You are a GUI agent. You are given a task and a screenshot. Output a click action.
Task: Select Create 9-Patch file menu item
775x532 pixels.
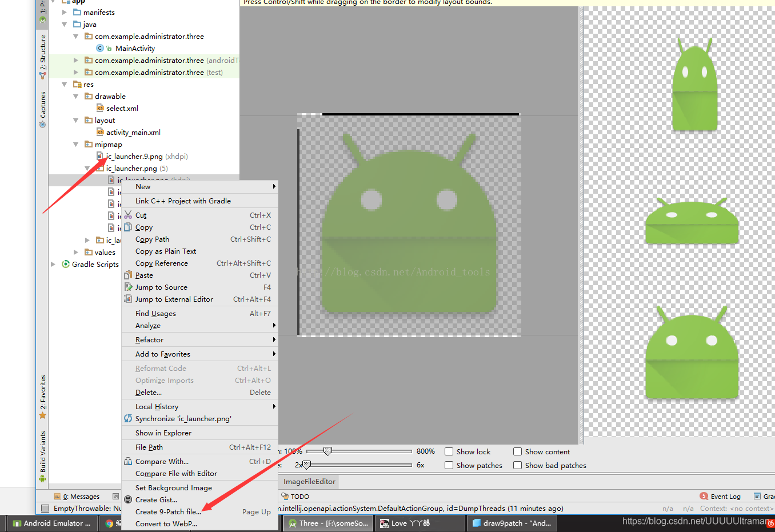(x=200, y=511)
